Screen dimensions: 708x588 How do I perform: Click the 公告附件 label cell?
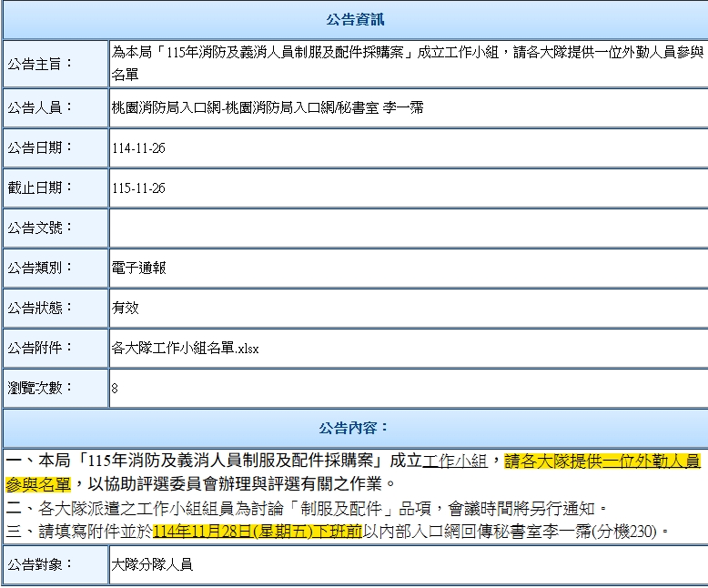55,348
